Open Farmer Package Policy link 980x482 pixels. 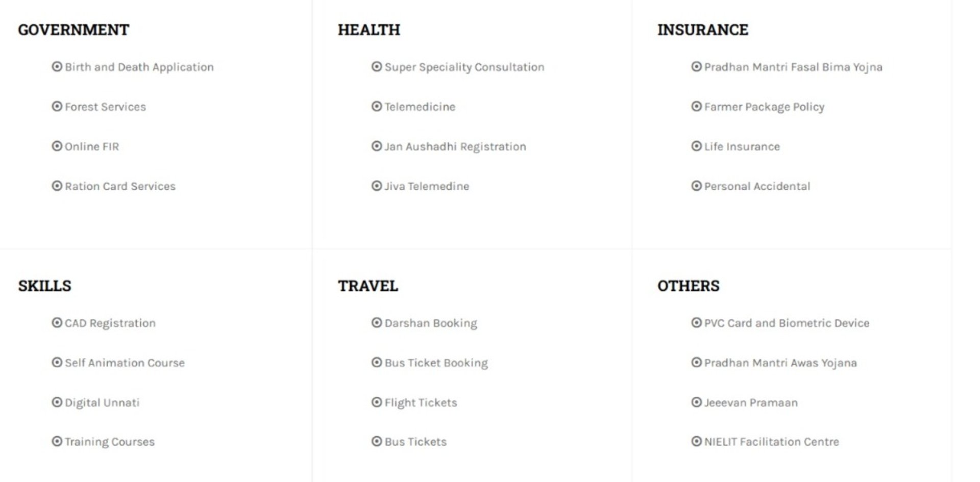pyautogui.click(x=764, y=107)
